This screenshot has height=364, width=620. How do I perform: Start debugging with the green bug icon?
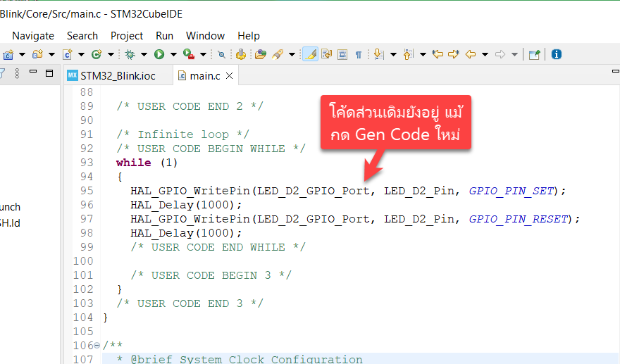tap(130, 54)
